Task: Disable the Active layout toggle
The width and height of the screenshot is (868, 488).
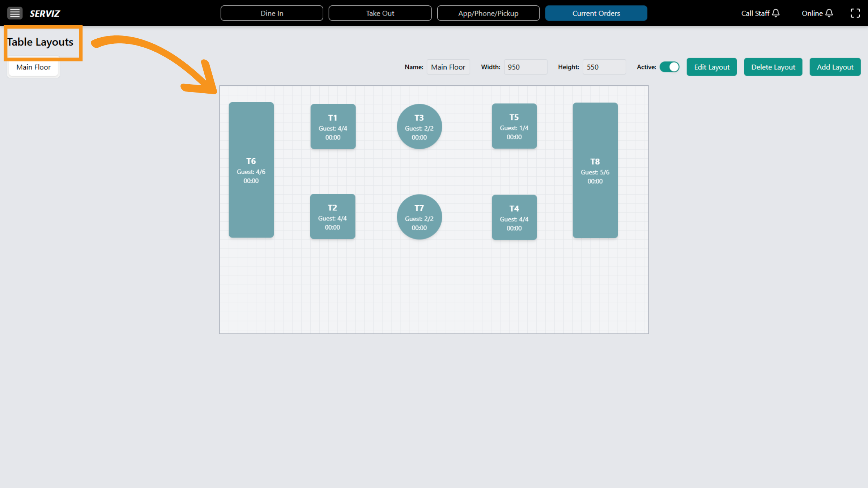Action: tap(669, 67)
